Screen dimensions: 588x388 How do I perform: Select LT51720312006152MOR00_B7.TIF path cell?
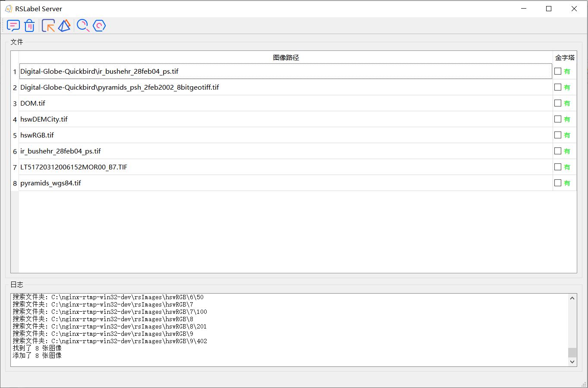(x=286, y=167)
